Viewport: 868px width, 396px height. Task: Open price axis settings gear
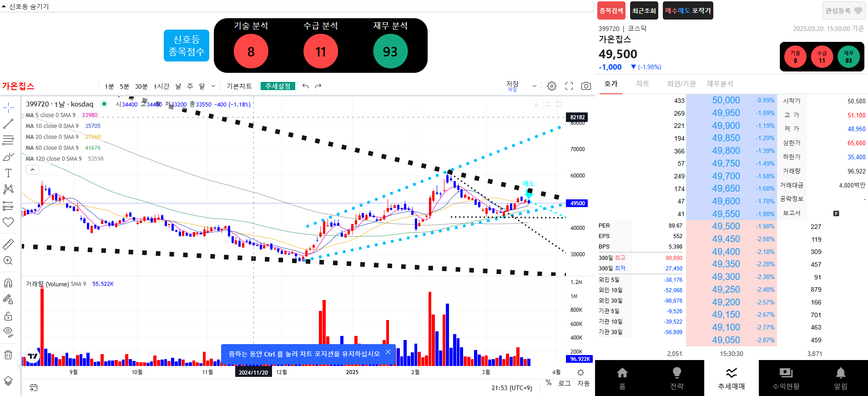(580, 372)
